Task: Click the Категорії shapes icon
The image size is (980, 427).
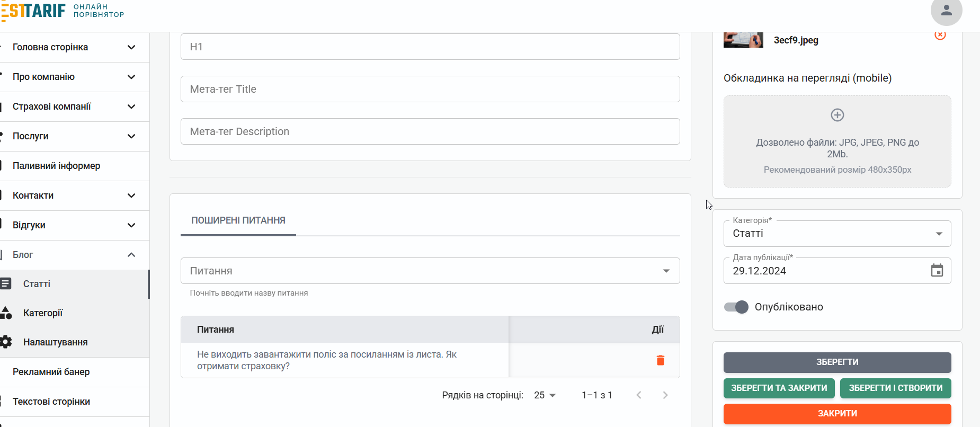Action: 6,313
